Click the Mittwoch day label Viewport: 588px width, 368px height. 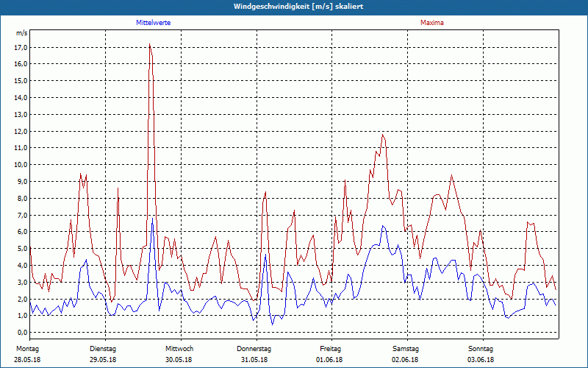179,349
